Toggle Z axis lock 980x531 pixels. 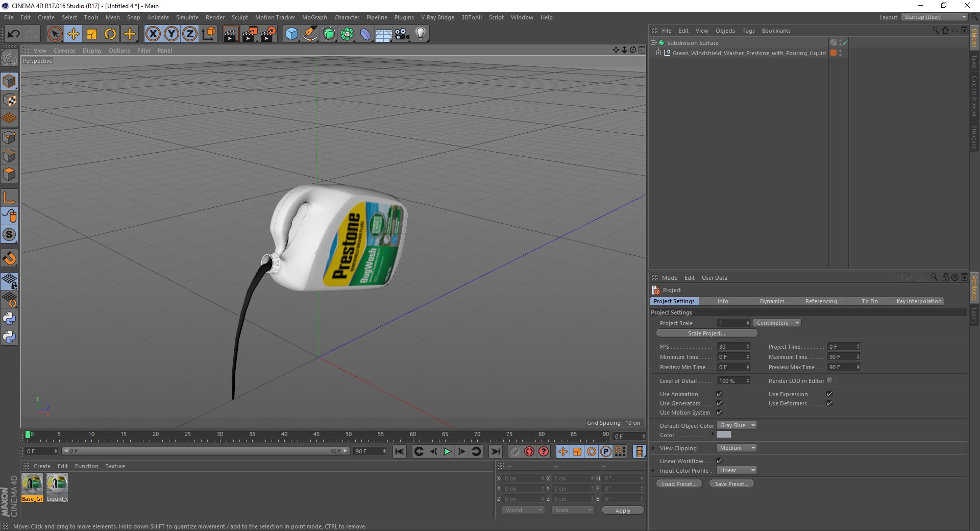[190, 34]
